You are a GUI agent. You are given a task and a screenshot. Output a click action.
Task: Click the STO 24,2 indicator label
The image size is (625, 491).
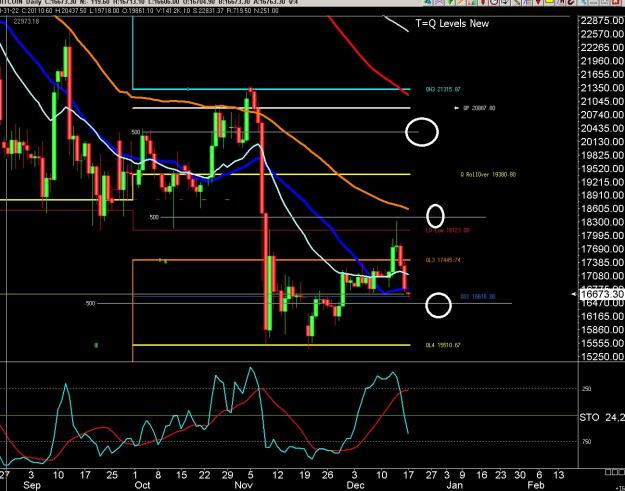pyautogui.click(x=602, y=417)
